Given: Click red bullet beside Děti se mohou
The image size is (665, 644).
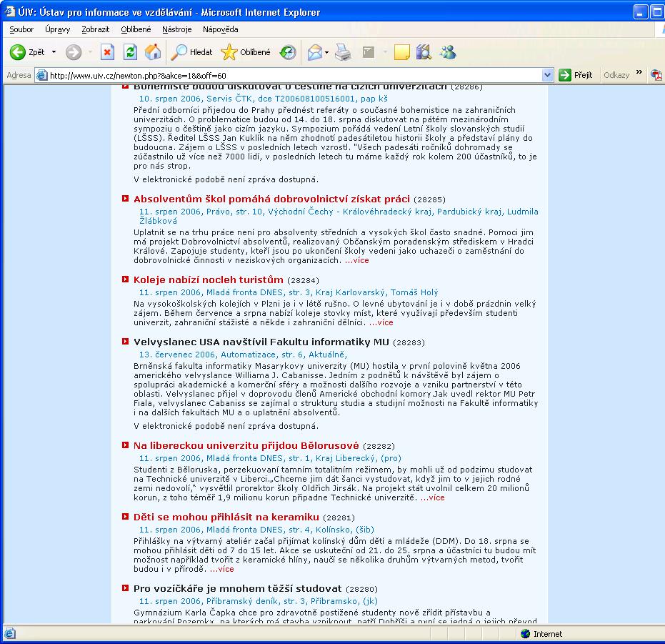Looking at the screenshot, I should pyautogui.click(x=125, y=517).
